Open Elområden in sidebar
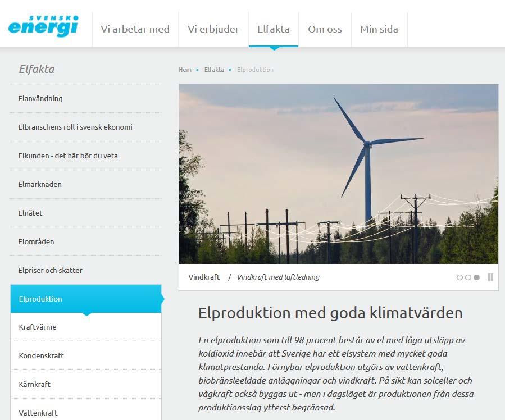 (86, 241)
